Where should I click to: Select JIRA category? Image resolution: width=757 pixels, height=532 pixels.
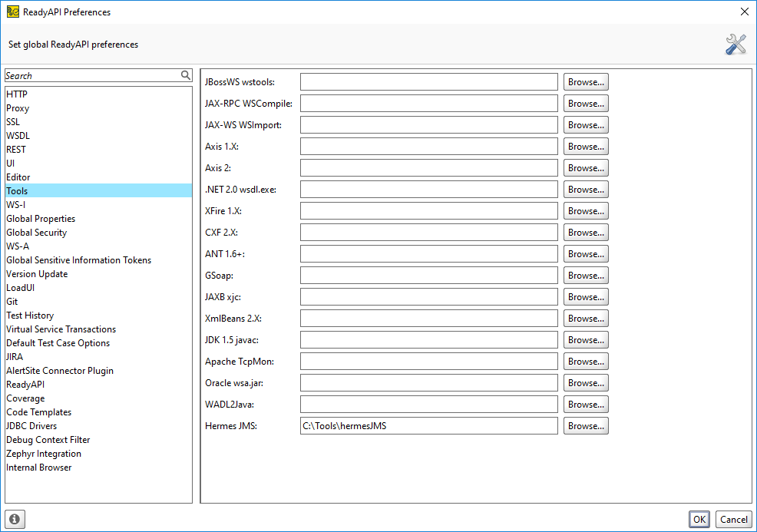(x=98, y=357)
